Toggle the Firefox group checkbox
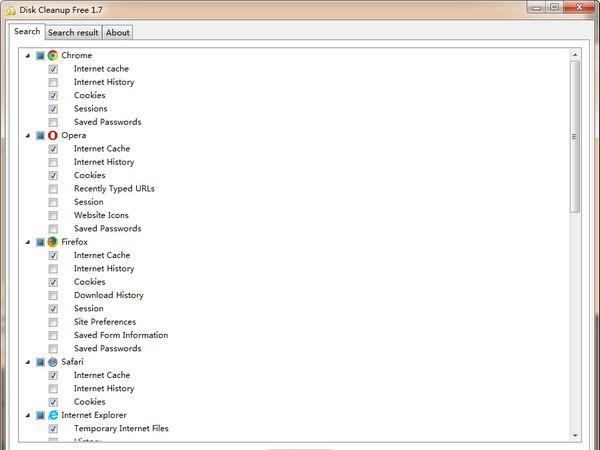 coord(40,242)
